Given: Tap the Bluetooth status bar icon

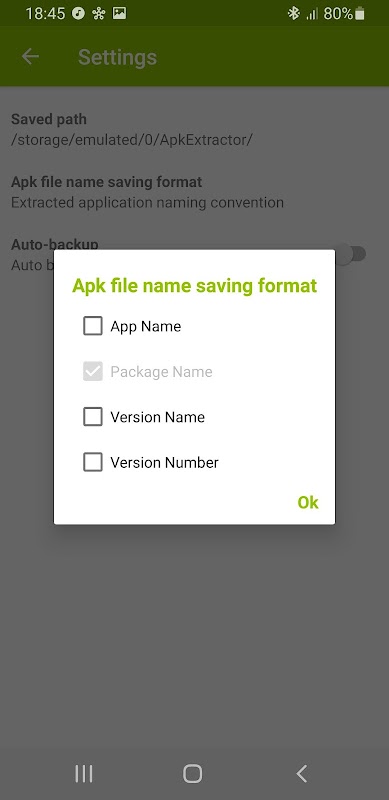Looking at the screenshot, I should (x=294, y=14).
